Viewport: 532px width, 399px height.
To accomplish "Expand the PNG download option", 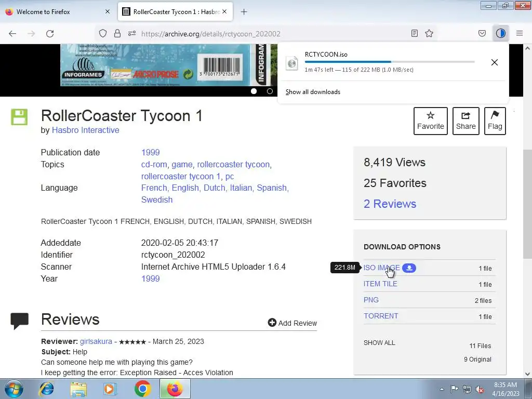I will (x=371, y=300).
